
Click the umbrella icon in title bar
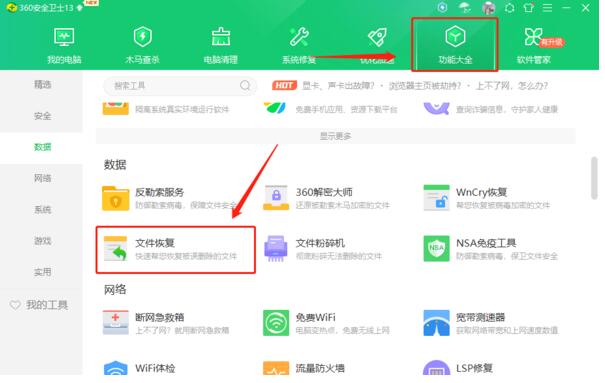click(465, 7)
